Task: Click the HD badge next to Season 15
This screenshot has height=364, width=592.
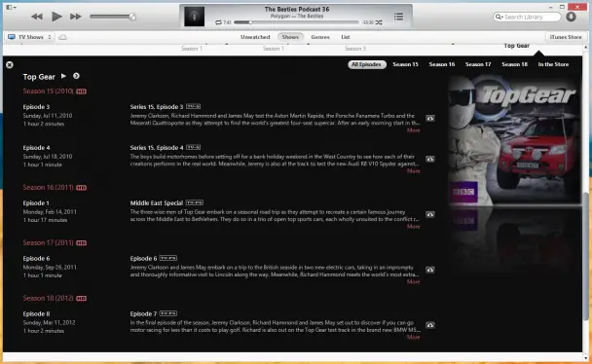Action: tap(81, 91)
